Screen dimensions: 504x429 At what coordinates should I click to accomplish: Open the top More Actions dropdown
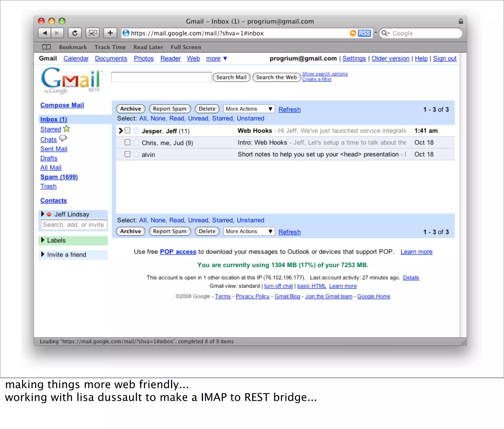click(x=249, y=109)
